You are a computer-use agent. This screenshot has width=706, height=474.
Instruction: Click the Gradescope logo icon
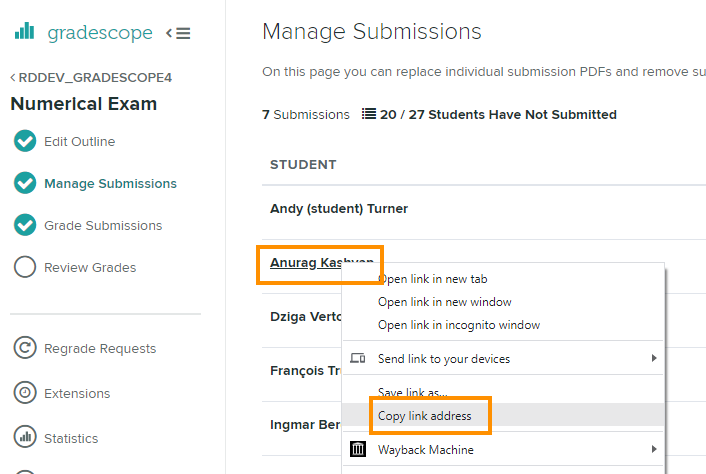pos(25,32)
